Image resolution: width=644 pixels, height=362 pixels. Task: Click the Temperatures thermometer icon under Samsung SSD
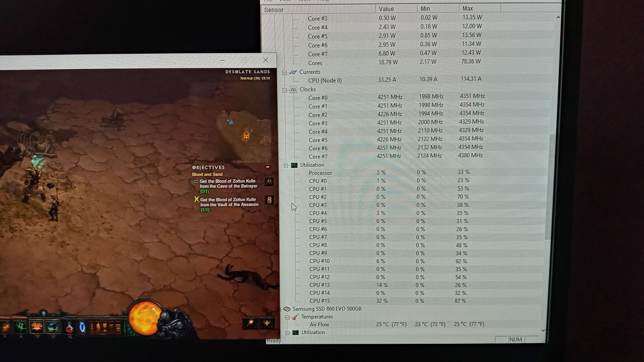click(295, 317)
